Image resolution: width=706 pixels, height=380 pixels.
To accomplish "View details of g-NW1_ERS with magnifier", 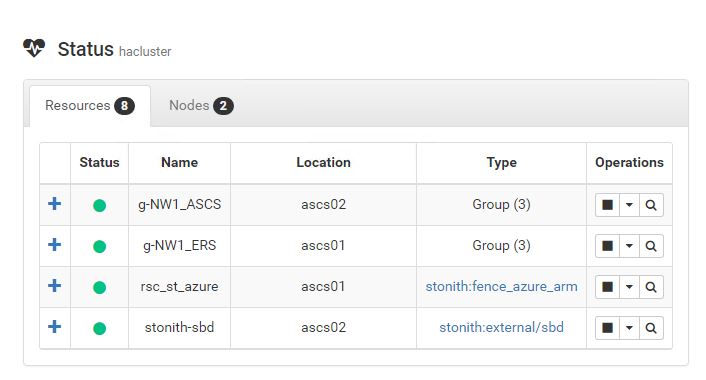I will (x=651, y=246).
